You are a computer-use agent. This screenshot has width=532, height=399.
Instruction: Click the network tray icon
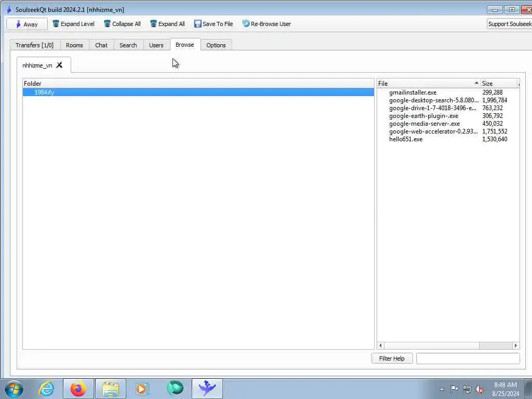click(467, 389)
